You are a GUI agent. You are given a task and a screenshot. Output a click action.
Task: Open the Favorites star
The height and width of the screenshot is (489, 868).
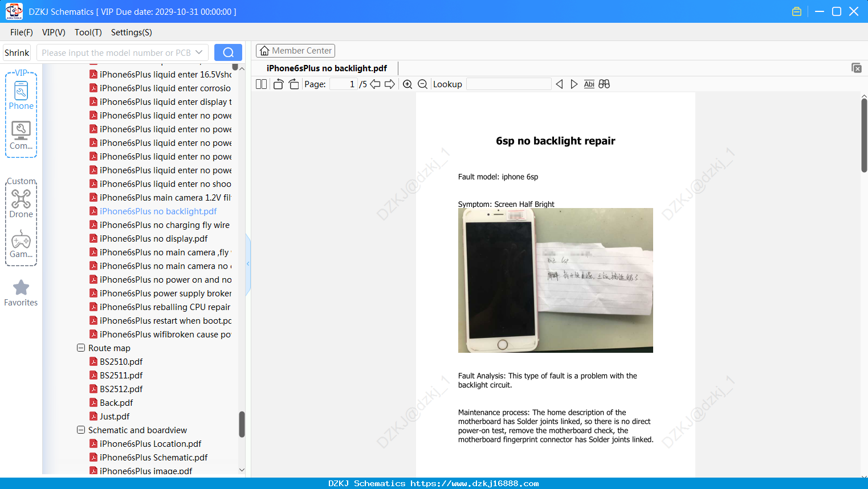21,293
